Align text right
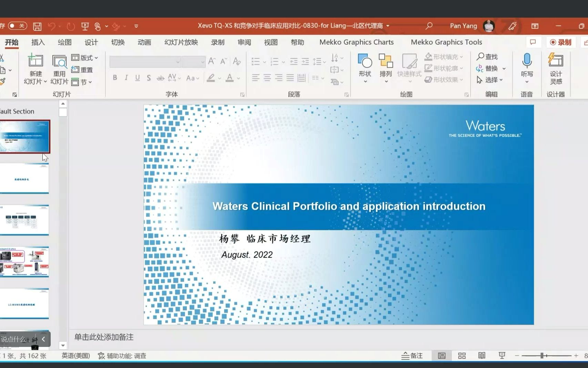 [x=279, y=78]
